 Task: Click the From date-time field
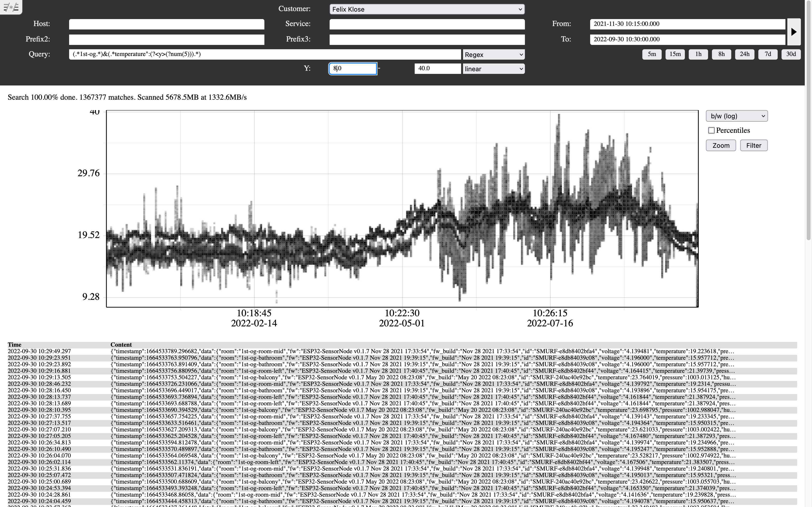click(687, 24)
